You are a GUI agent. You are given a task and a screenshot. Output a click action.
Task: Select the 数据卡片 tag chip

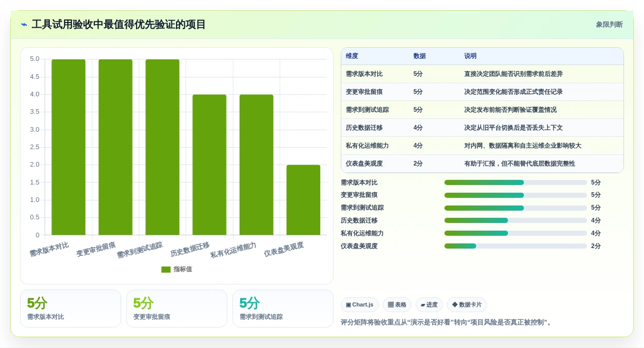click(467, 305)
